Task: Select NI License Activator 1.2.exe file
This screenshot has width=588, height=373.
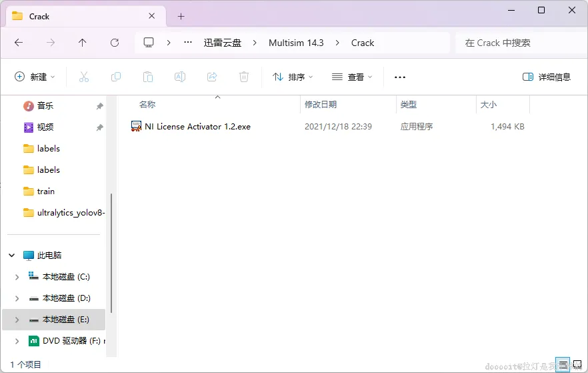Action: (197, 127)
